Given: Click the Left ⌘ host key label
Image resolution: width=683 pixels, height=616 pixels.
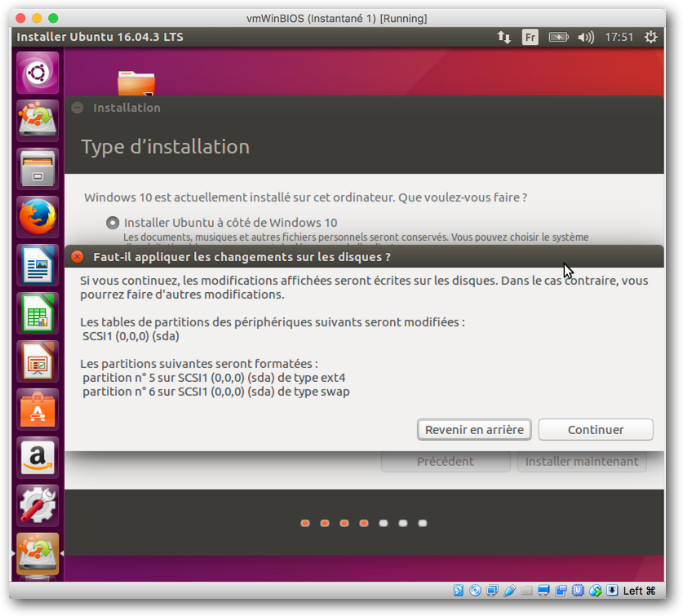Looking at the screenshot, I should click(639, 590).
